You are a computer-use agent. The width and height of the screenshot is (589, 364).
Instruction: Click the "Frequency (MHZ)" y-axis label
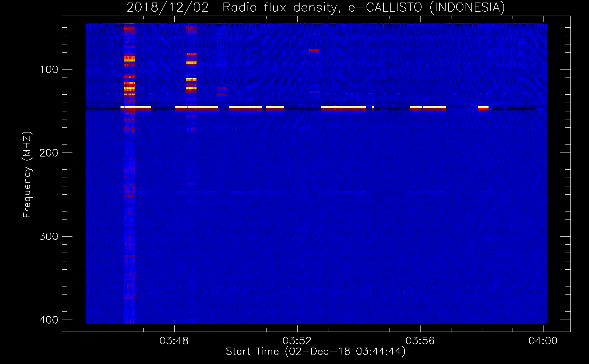tap(27, 174)
